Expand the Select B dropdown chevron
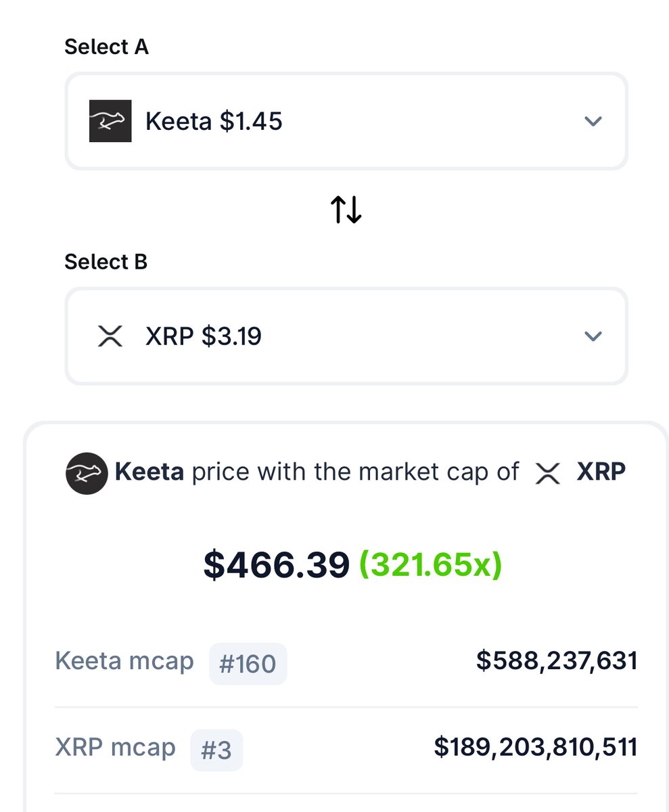The height and width of the screenshot is (812, 669). (593, 336)
